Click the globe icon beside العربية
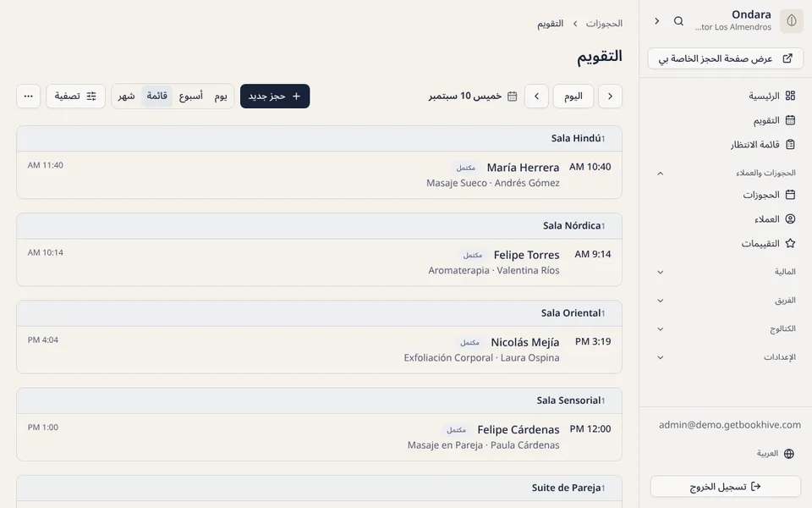 [788, 454]
